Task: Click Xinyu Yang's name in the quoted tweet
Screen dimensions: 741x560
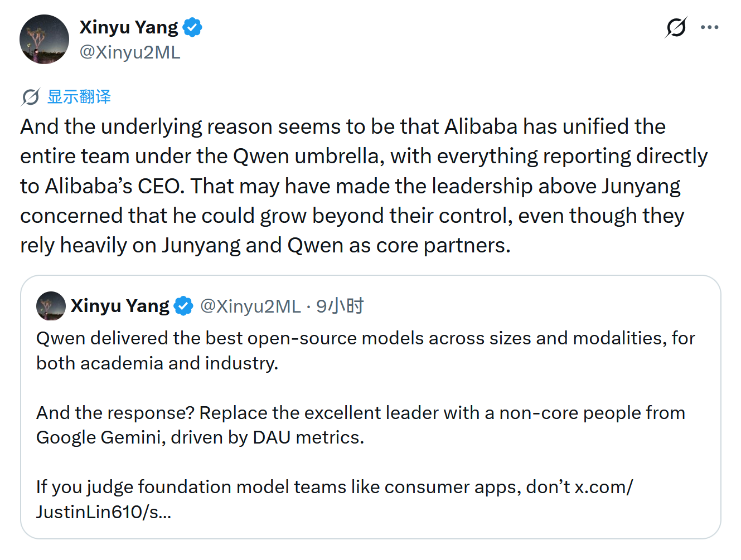Action: point(120,306)
